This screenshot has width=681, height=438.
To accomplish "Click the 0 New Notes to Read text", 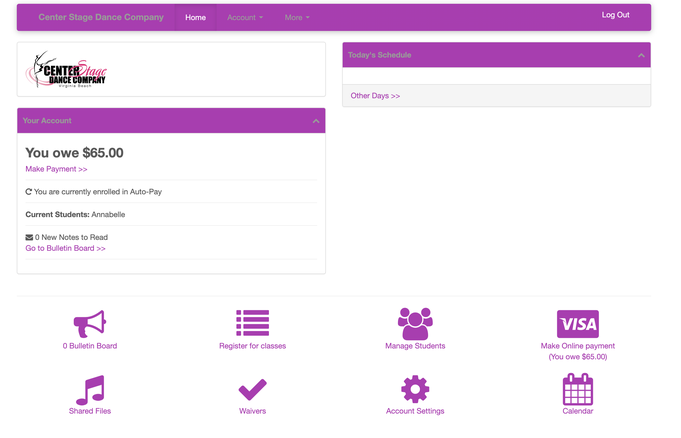I will coord(71,237).
